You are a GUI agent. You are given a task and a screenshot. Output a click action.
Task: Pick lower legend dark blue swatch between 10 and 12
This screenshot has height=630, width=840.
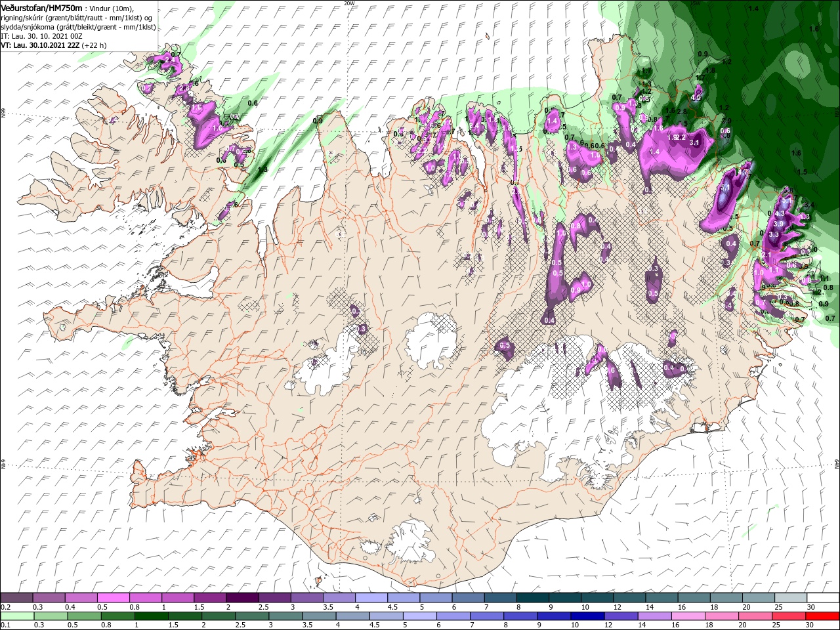(587, 616)
